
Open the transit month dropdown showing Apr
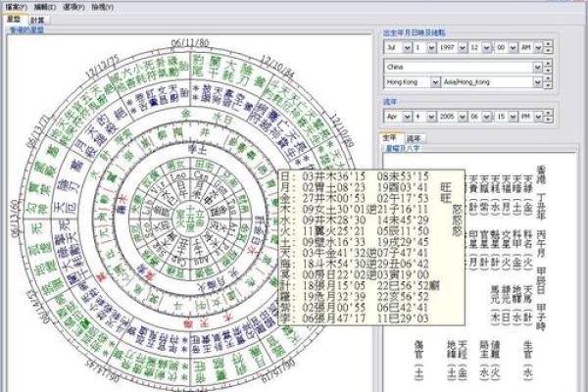pyautogui.click(x=410, y=114)
